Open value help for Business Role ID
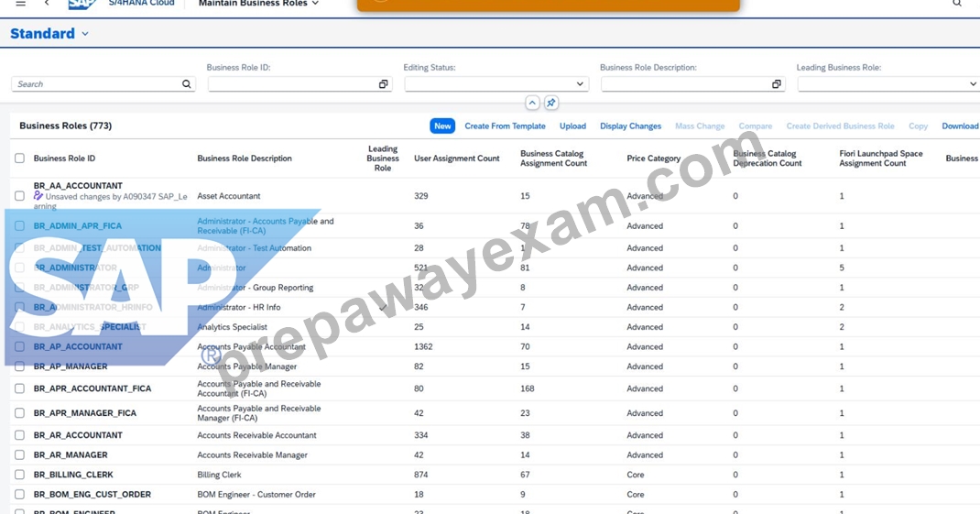 [x=383, y=83]
